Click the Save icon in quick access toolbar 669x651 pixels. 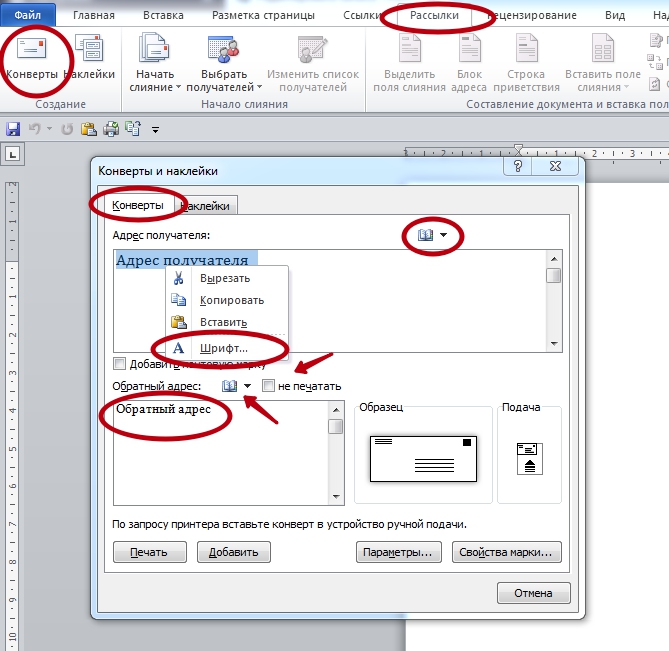[14, 129]
